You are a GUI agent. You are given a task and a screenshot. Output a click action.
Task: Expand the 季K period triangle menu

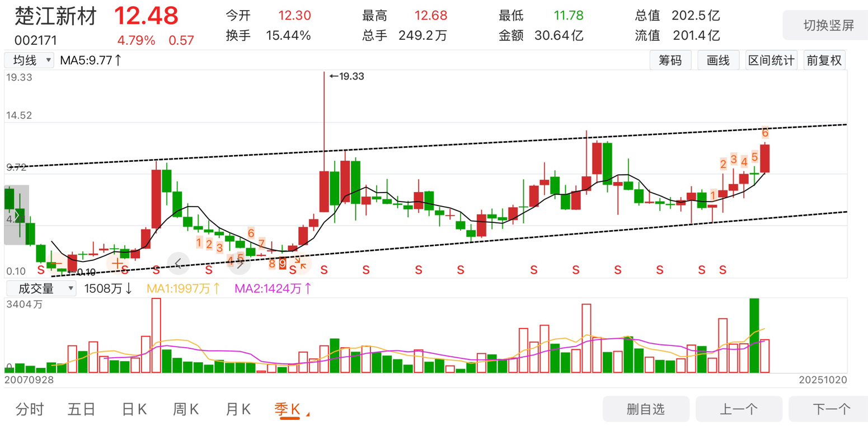307,415
